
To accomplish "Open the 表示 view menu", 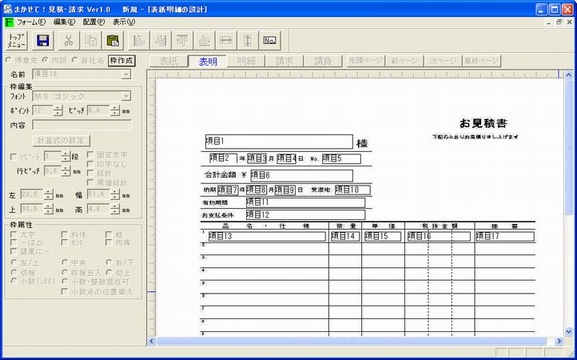I will point(124,22).
